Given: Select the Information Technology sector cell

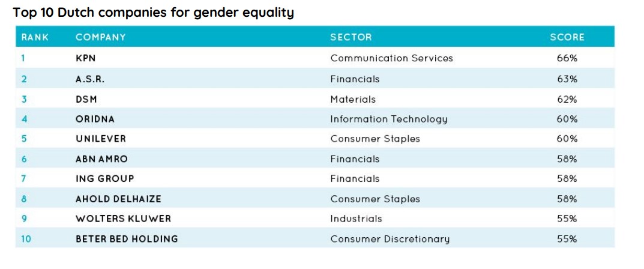Looking at the screenshot, I should (x=388, y=119).
